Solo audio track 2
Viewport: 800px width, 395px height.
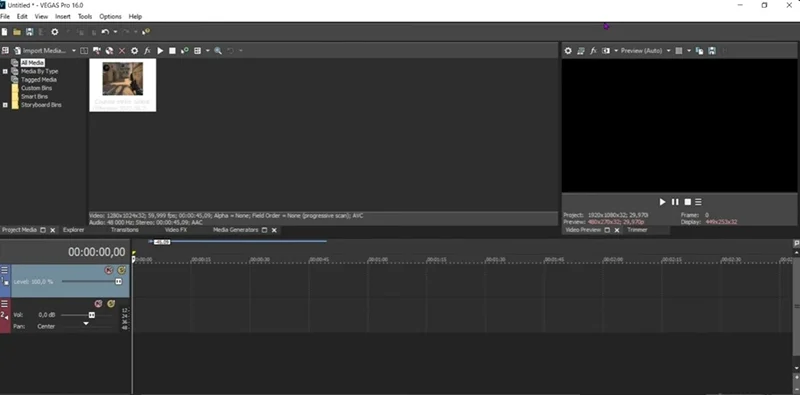point(111,304)
